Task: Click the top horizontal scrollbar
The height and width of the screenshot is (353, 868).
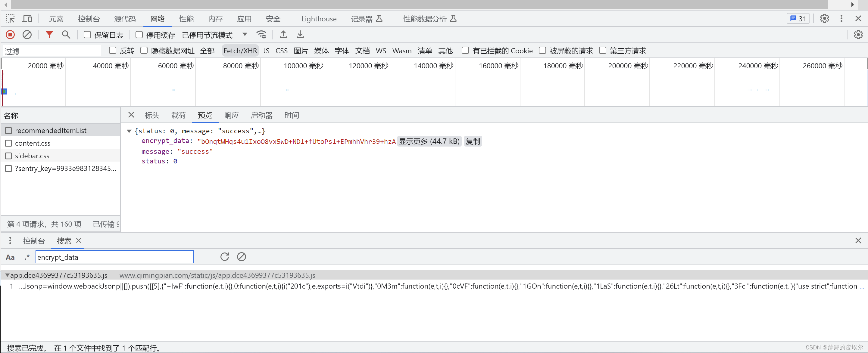Action: 419,5
